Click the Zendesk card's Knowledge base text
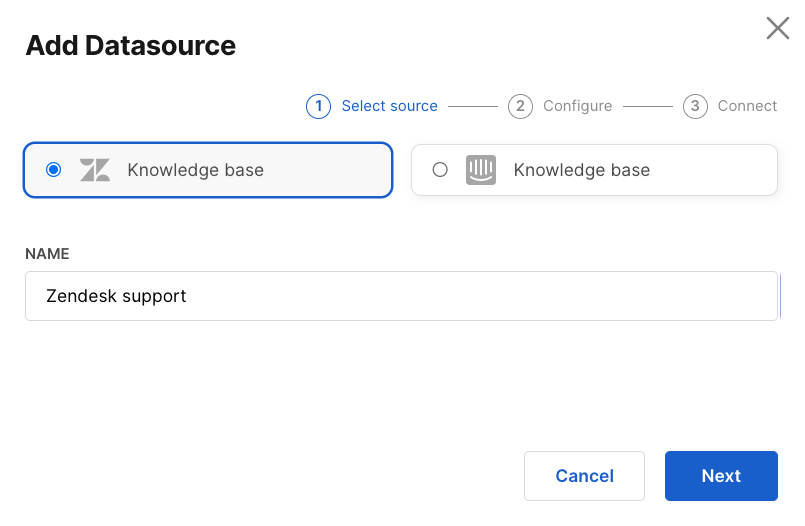The height and width of the screenshot is (526, 805). coord(195,170)
